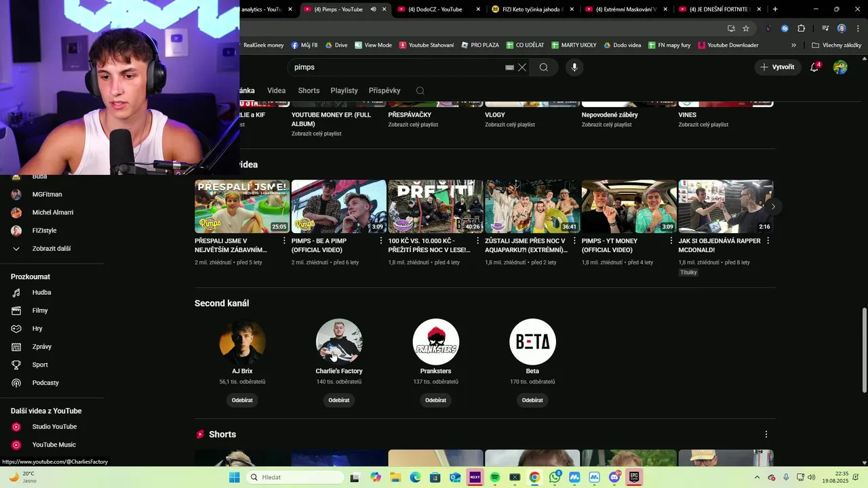The image size is (868, 488).
Task: Open more options for PIMPS - BE A PIMP video
Action: [x=381, y=241]
